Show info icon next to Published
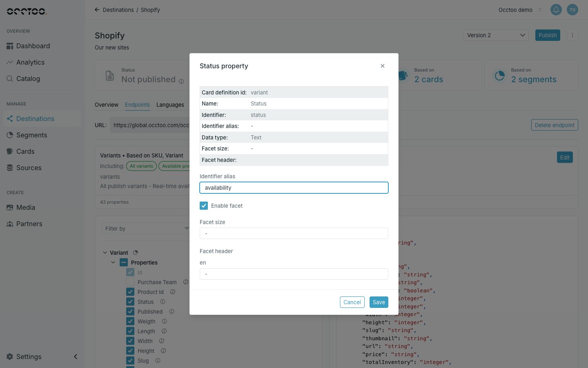Screen dimensions: 588x368 [171, 312]
